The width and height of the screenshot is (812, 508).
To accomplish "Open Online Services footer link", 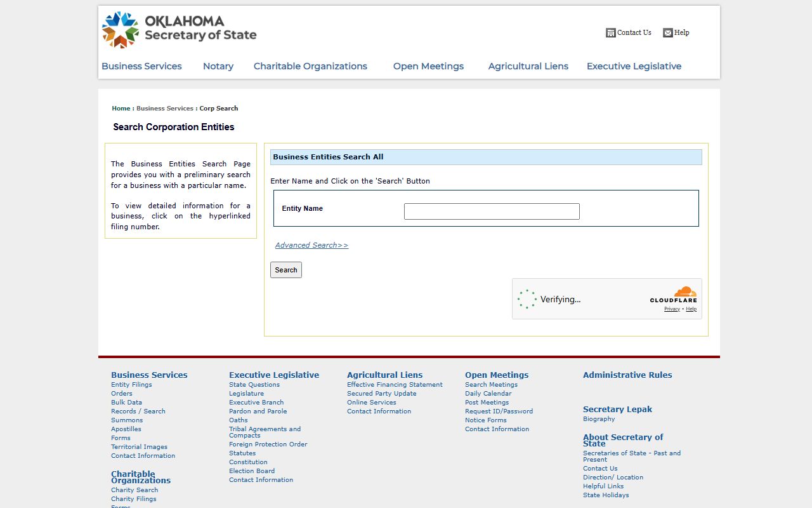I will [372, 402].
